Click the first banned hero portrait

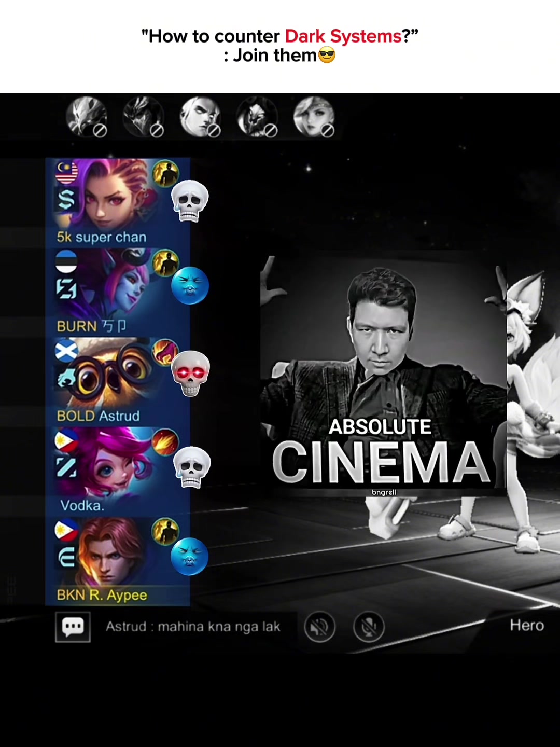pos(87,117)
